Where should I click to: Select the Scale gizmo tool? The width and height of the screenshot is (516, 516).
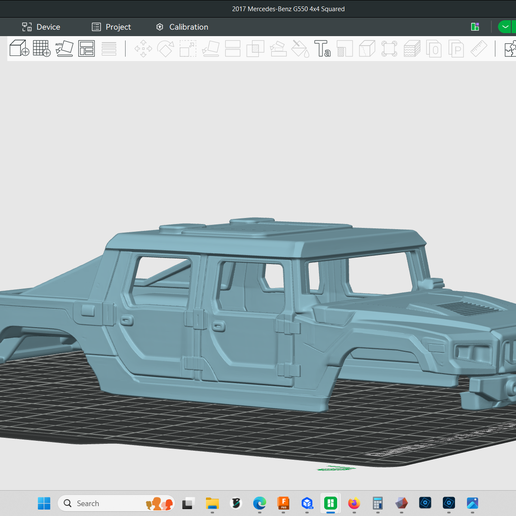pos(188,49)
